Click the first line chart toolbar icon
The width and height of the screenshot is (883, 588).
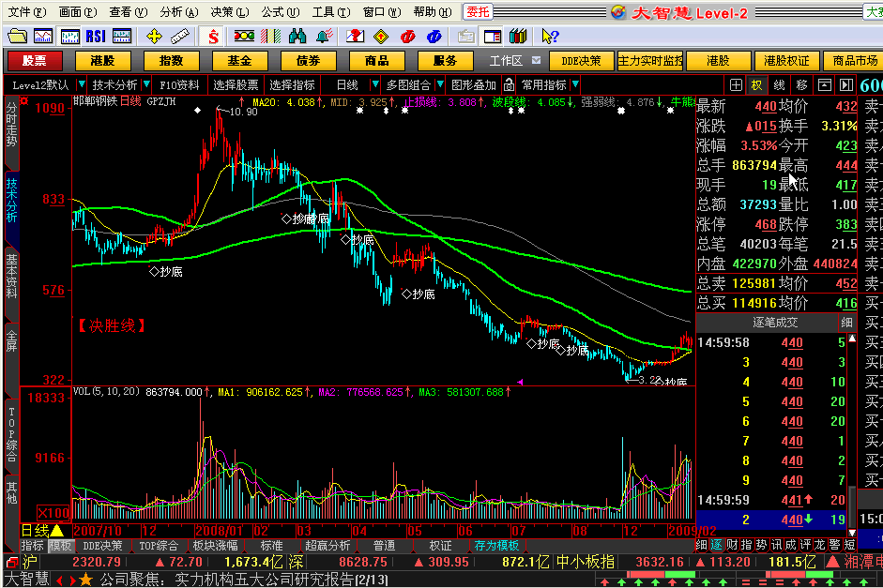click(43, 37)
